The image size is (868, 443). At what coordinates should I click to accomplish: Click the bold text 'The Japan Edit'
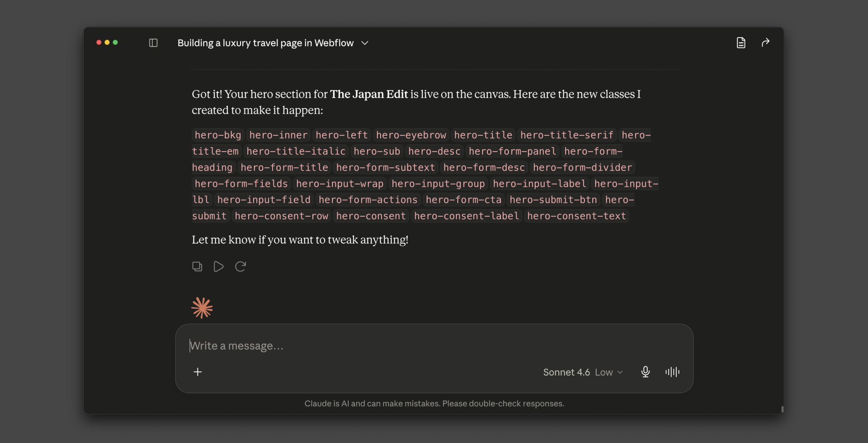point(369,94)
